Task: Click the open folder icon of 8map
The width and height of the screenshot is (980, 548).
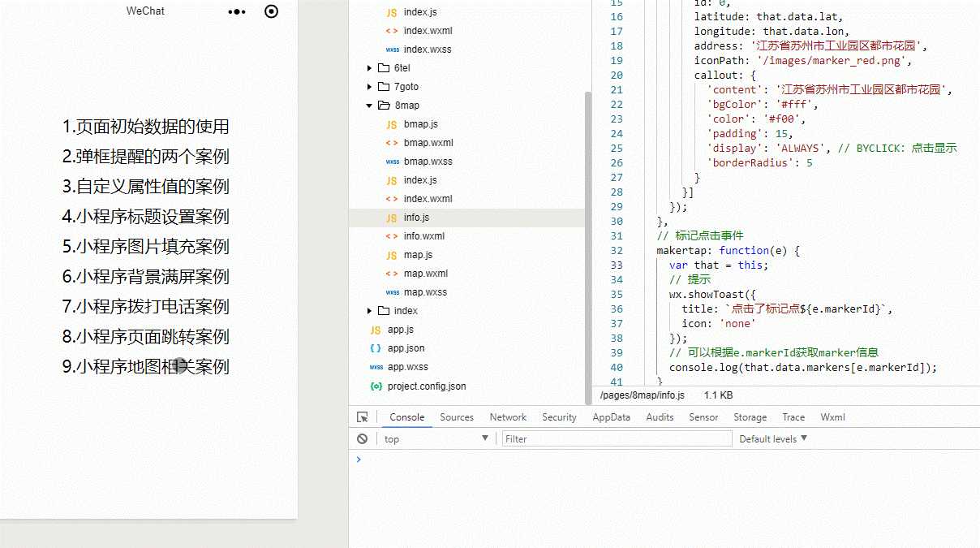Action: point(384,106)
